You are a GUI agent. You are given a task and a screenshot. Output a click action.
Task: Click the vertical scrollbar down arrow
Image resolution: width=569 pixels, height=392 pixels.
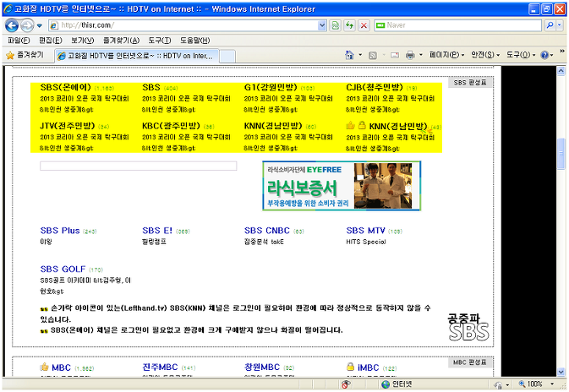(x=561, y=372)
